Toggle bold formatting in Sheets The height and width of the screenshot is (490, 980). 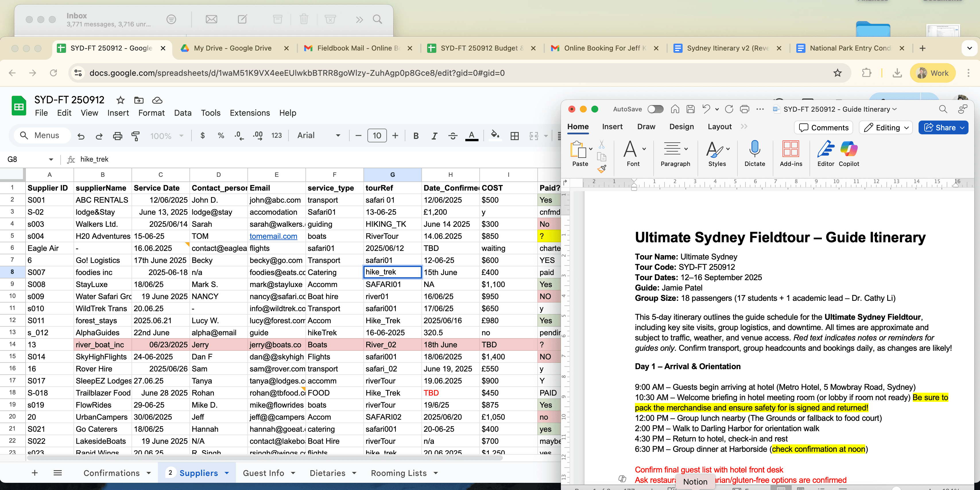(416, 135)
